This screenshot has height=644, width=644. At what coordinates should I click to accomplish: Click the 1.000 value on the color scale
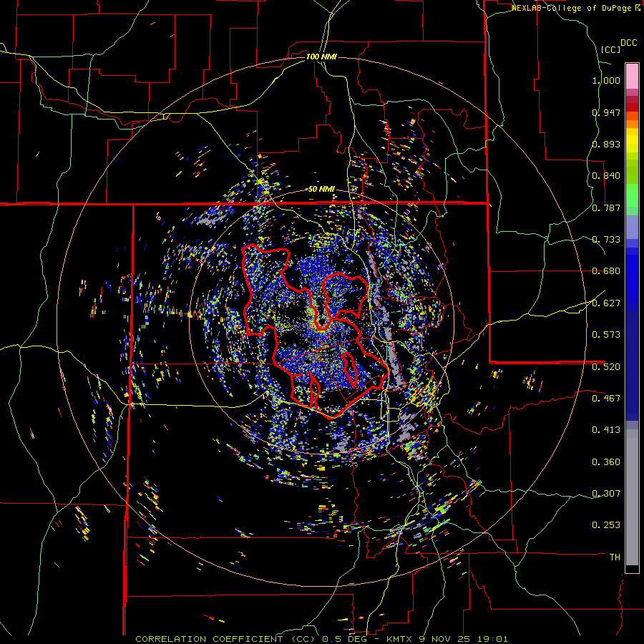606,80
